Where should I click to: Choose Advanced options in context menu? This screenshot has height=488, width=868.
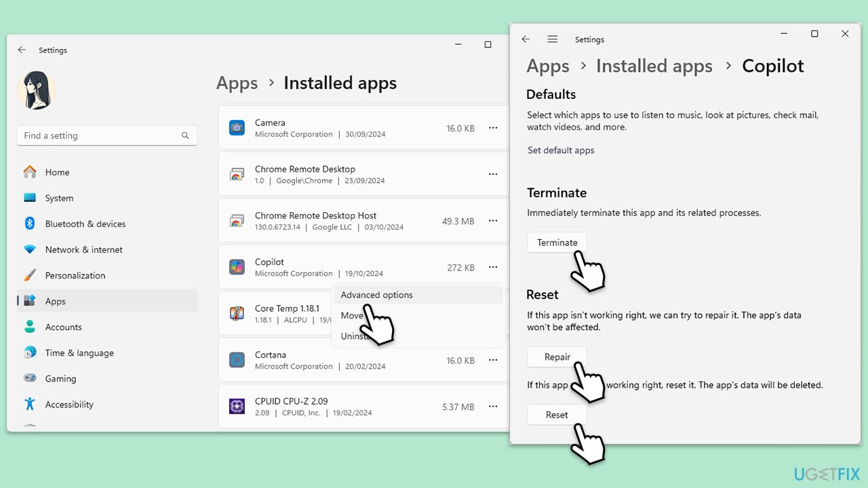coord(418,295)
